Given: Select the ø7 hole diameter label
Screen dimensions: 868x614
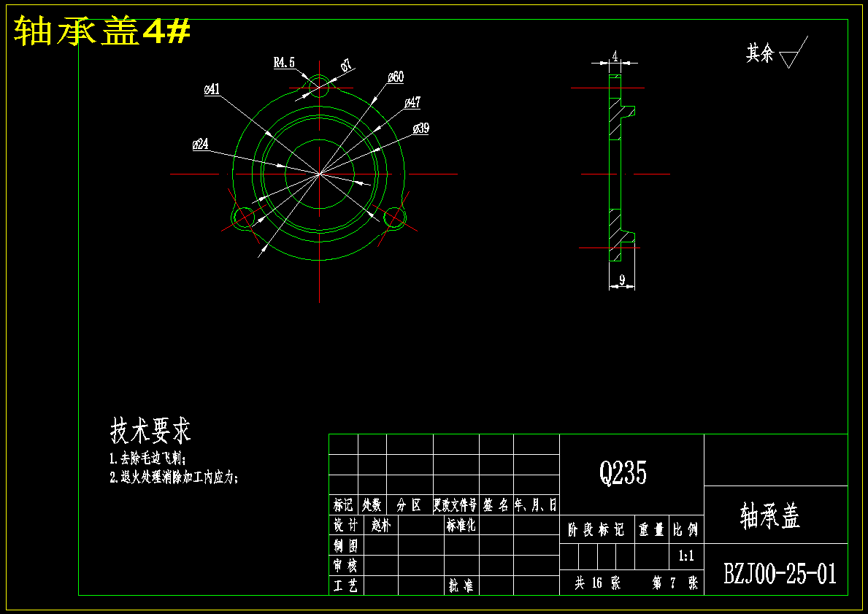Looking at the screenshot, I should point(347,65).
